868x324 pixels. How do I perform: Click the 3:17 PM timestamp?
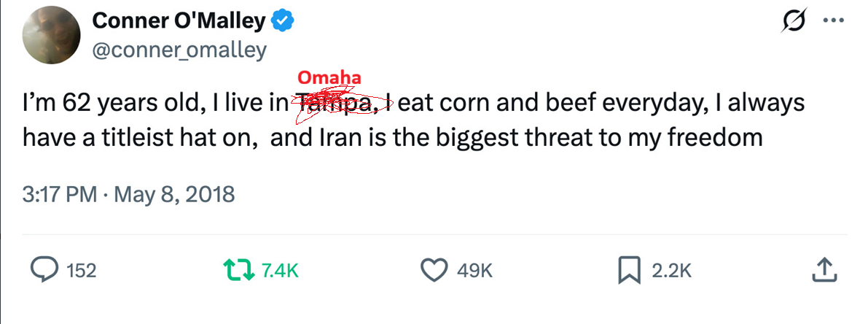pos(60,194)
